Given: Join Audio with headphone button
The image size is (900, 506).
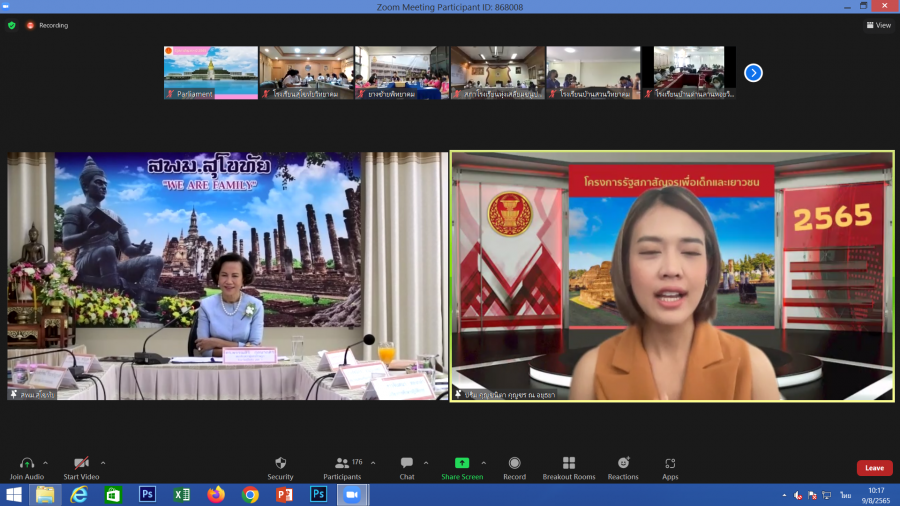Looking at the screenshot, I should (x=27, y=467).
